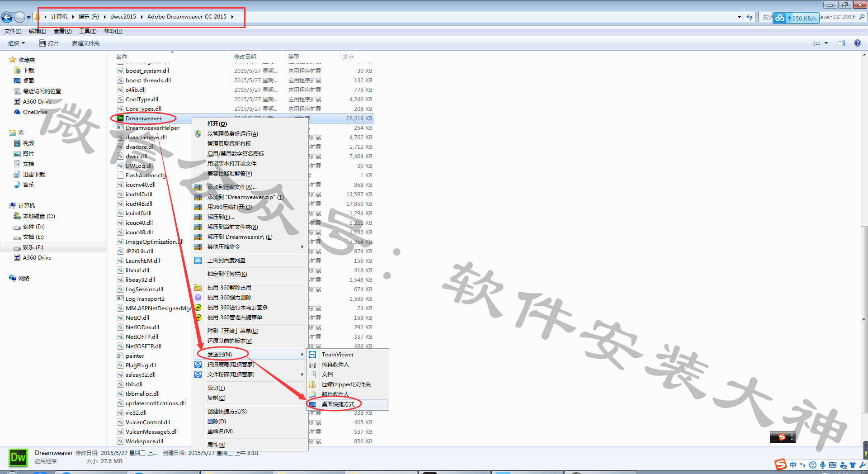Screen dimensions: 868x474
Task: Open the File menu
Action: (13, 31)
